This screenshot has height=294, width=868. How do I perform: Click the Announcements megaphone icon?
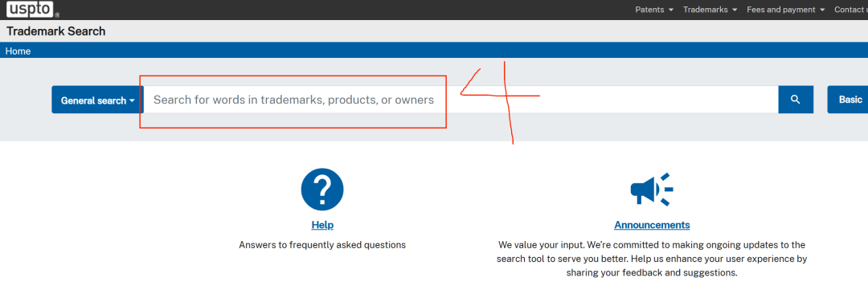[652, 190]
